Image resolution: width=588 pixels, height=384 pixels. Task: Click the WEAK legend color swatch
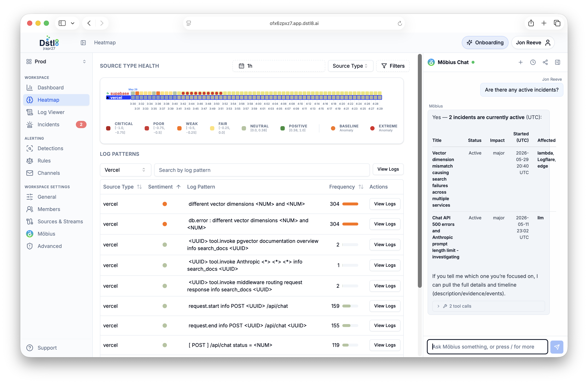pos(180,128)
